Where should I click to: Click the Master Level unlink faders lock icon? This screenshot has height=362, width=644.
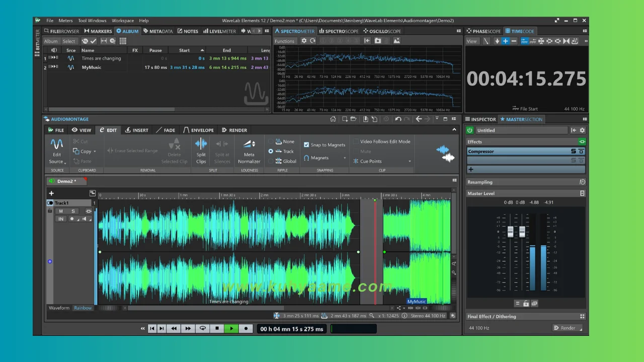[x=526, y=303]
